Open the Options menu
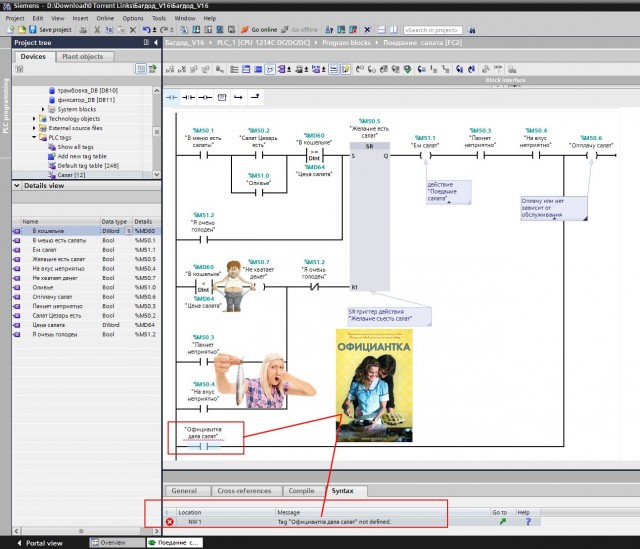Viewport: 640px width, 549px height. point(133,18)
